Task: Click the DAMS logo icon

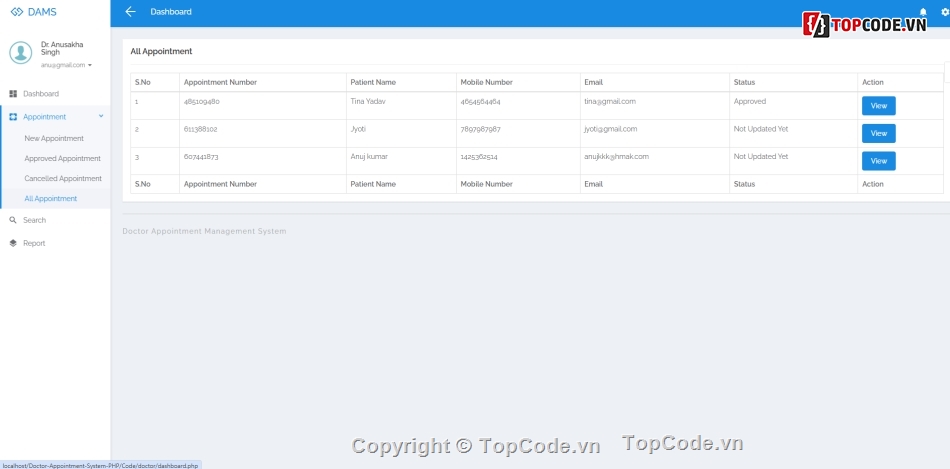Action: tap(16, 12)
